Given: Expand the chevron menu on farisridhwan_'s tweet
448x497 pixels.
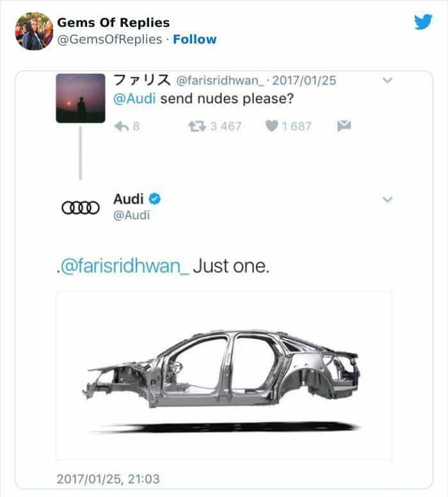Looking at the screenshot, I should (387, 81).
